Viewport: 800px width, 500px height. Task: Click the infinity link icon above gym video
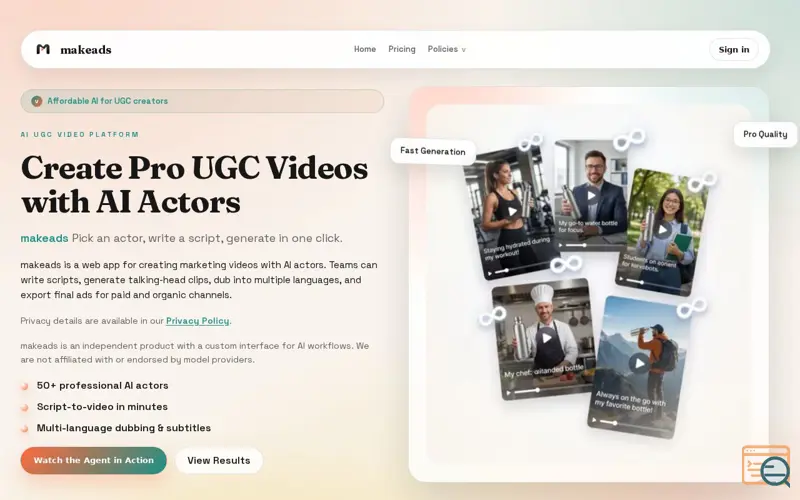531,142
